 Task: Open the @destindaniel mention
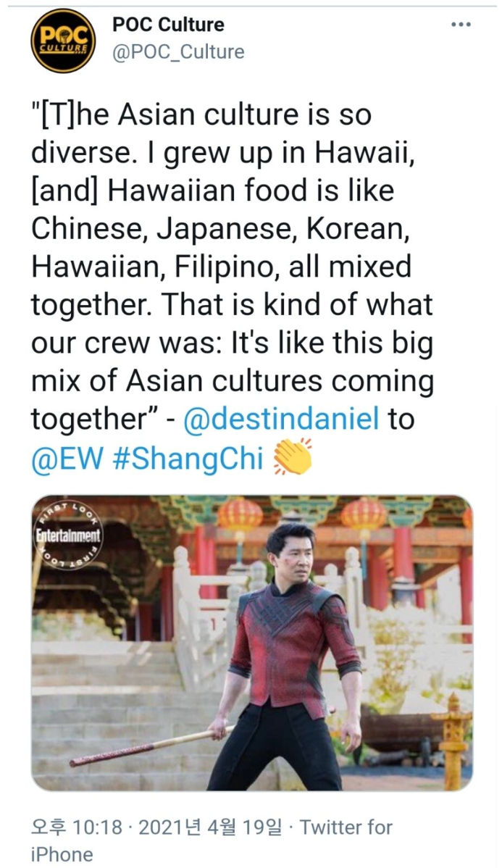[x=282, y=419]
